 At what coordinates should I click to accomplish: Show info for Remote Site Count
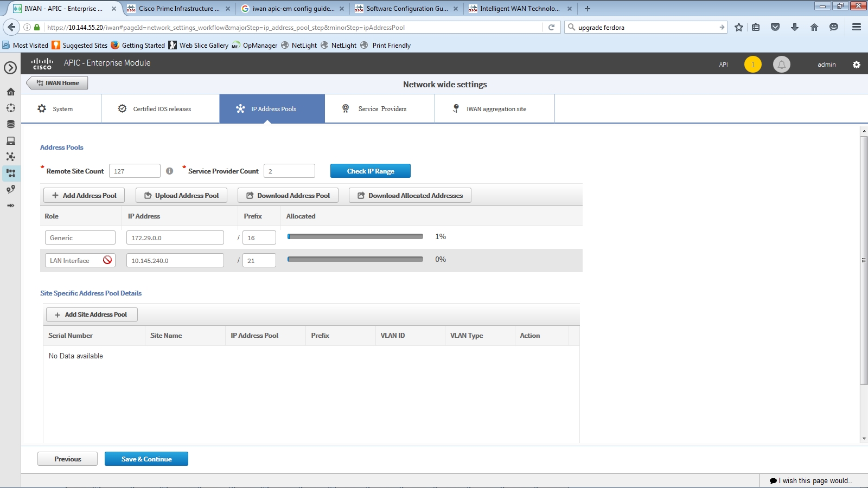[169, 171]
